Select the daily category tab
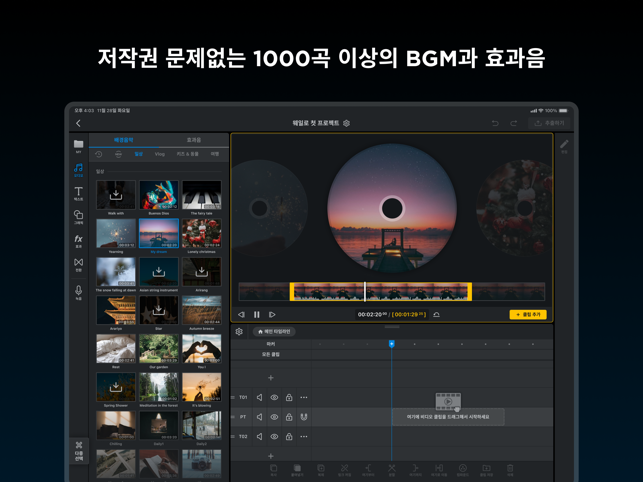The height and width of the screenshot is (482, 643). [139, 154]
